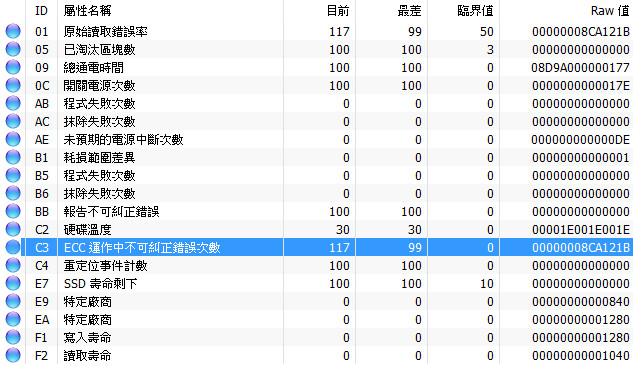Click the status orb for selected C3 row
Viewport: 633px width, 366px height.
pos(13,247)
